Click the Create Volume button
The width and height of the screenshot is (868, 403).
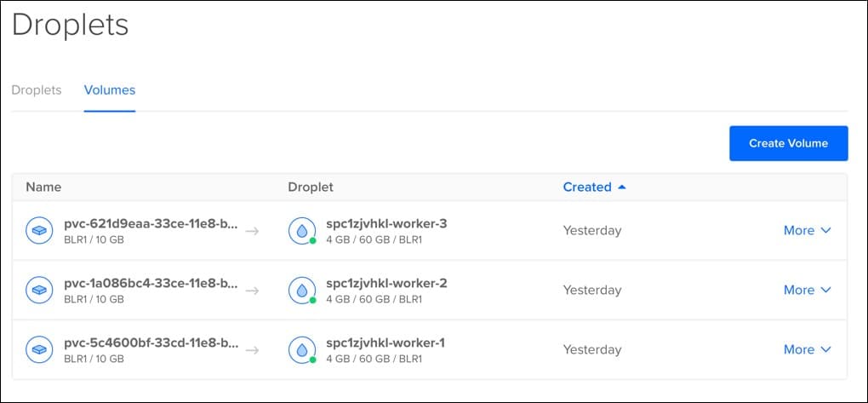point(788,144)
